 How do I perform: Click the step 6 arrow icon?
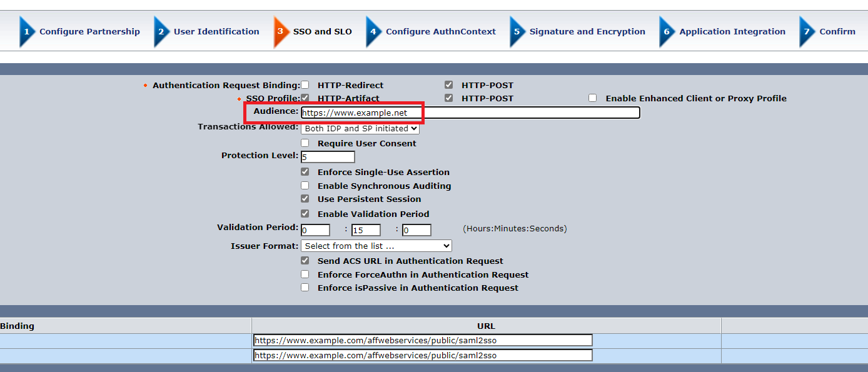667,32
